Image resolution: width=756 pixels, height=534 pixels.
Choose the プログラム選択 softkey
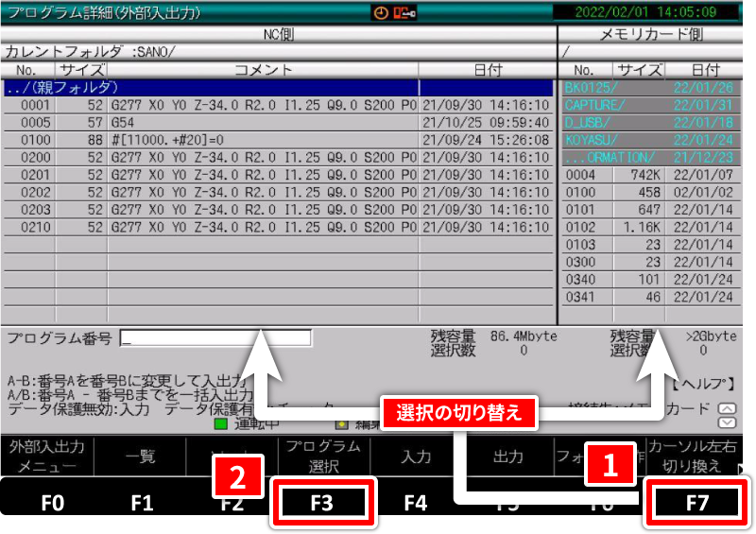pyautogui.click(x=323, y=456)
